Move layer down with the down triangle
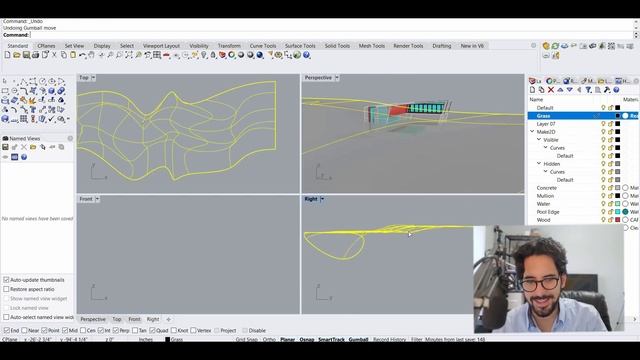This screenshot has height=360, width=640. (570, 90)
